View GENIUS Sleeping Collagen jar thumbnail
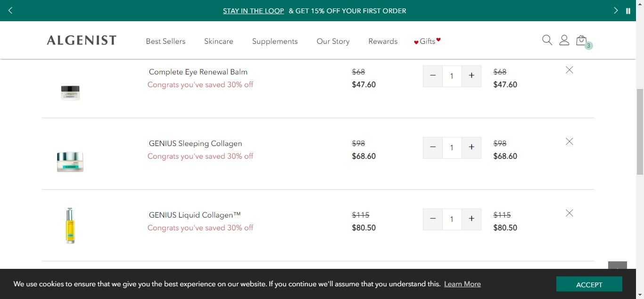Screen dimensions: 644x299 [x=70, y=162]
